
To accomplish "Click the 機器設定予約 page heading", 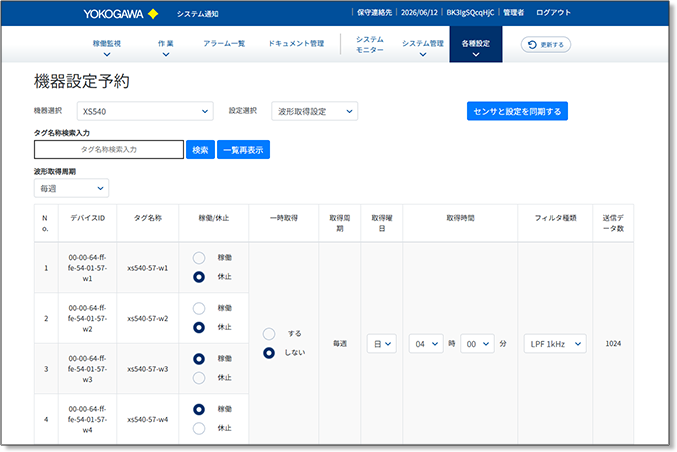I will click(x=82, y=81).
